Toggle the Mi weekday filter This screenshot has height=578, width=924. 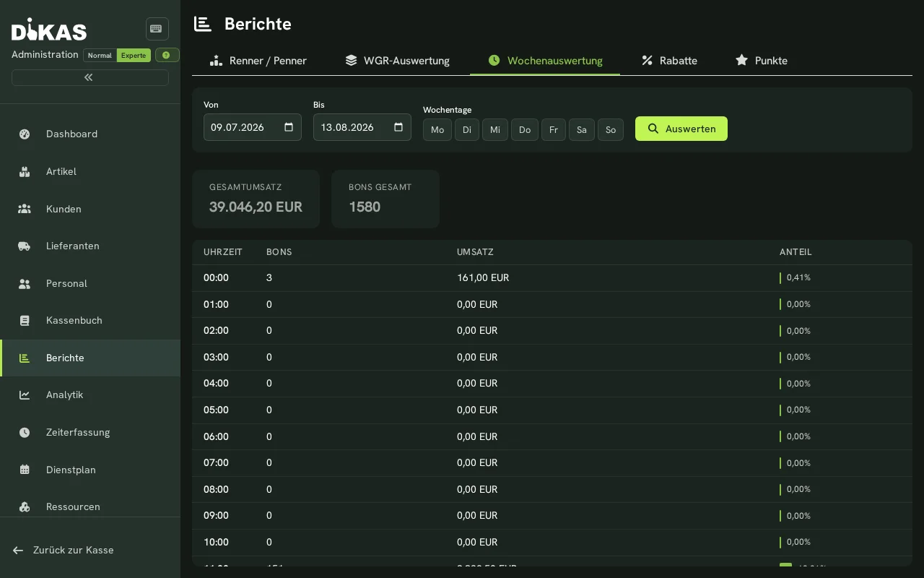click(x=495, y=129)
